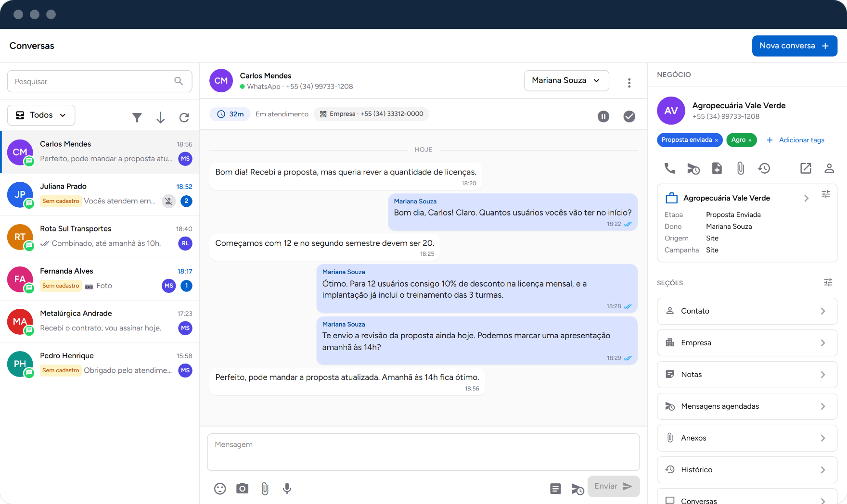Click the add document icon
Image resolution: width=847 pixels, height=504 pixels.
717,168
